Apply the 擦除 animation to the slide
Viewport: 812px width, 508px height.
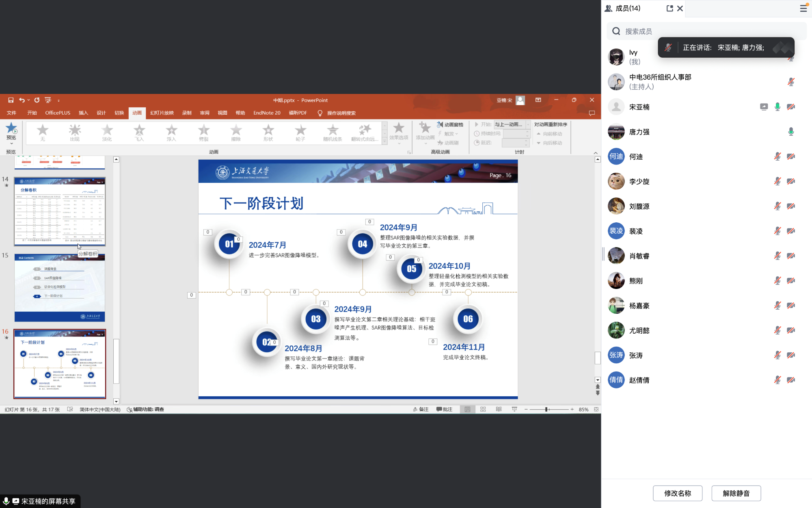235,132
